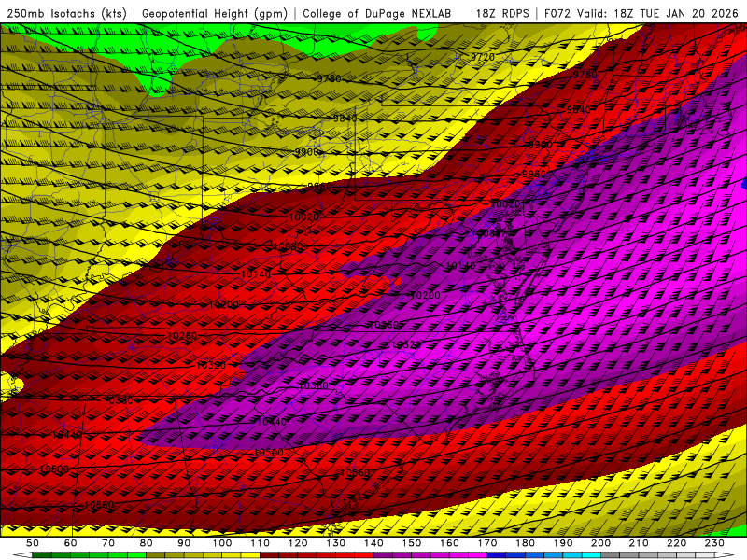This screenshot has height=560, width=747.
Task: Select the brightest yellow swatch in the color scale
Action: (x=250, y=555)
